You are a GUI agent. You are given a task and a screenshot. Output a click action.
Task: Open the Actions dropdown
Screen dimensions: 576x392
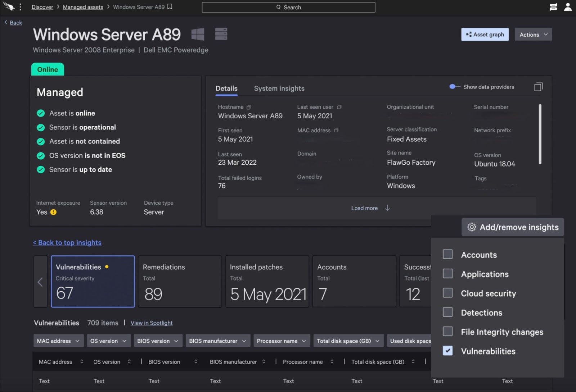(533, 35)
